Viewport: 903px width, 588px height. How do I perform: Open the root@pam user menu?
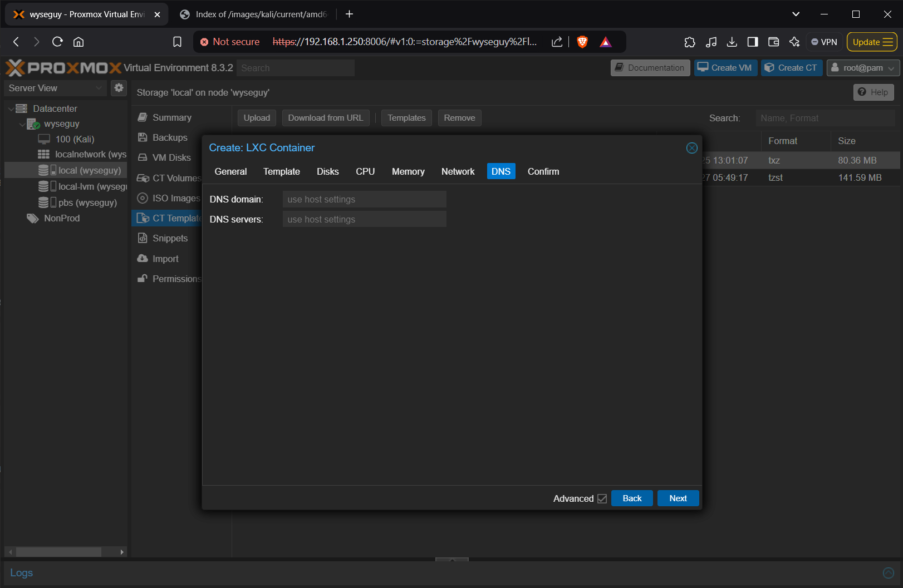pyautogui.click(x=863, y=68)
